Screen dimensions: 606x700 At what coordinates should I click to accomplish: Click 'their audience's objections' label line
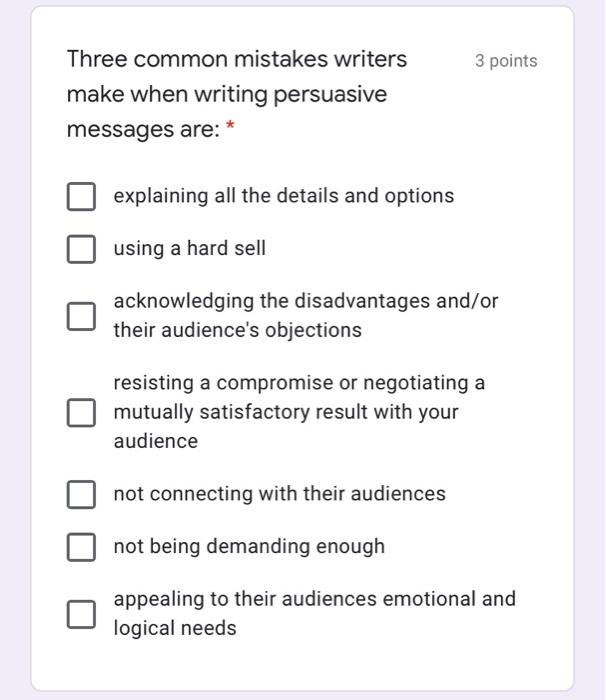click(x=238, y=331)
